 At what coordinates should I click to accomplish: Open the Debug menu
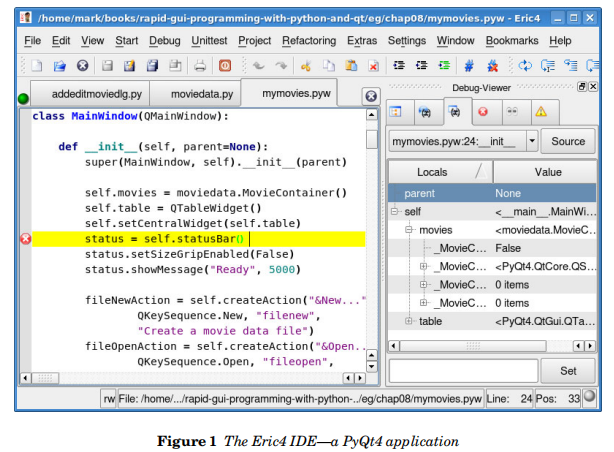(164, 41)
